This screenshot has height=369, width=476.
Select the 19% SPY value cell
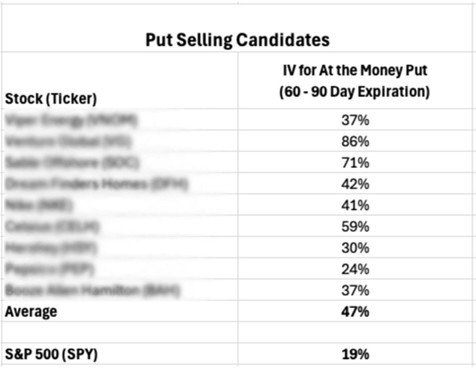click(355, 354)
